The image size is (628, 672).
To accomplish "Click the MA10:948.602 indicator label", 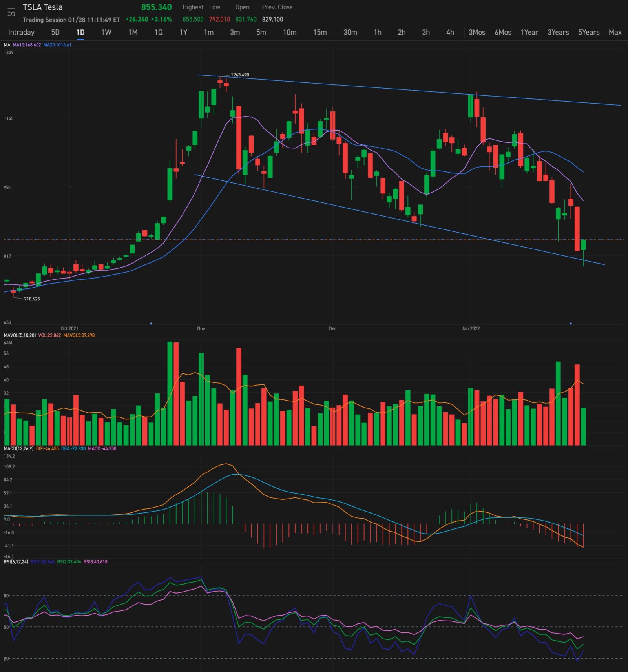I will pyautogui.click(x=27, y=45).
